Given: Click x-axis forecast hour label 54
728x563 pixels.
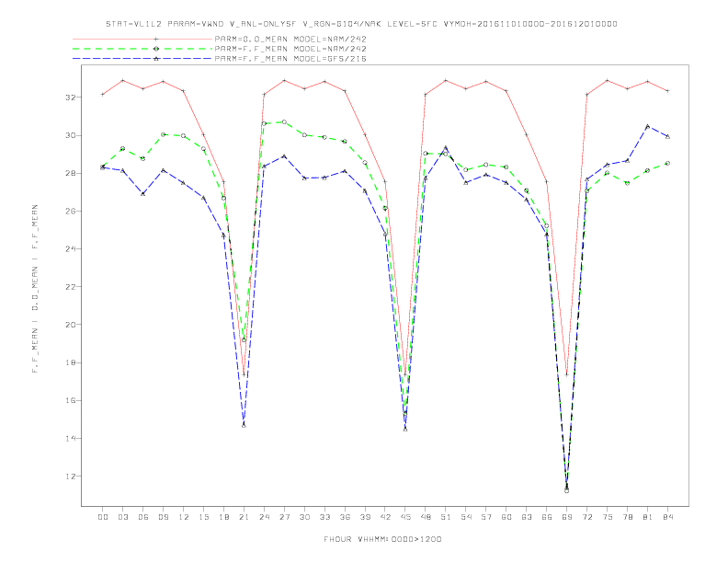Looking at the screenshot, I should (466, 517).
